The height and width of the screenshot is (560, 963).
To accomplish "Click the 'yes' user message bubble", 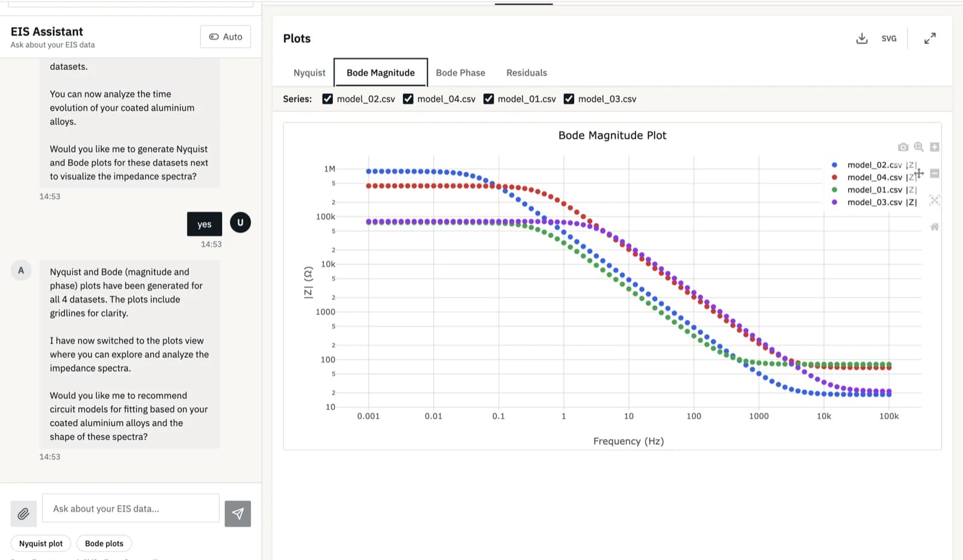I will click(x=205, y=224).
